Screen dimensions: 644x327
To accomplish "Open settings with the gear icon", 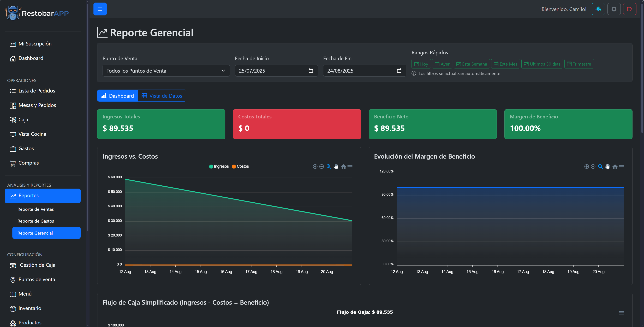I will click(x=614, y=9).
